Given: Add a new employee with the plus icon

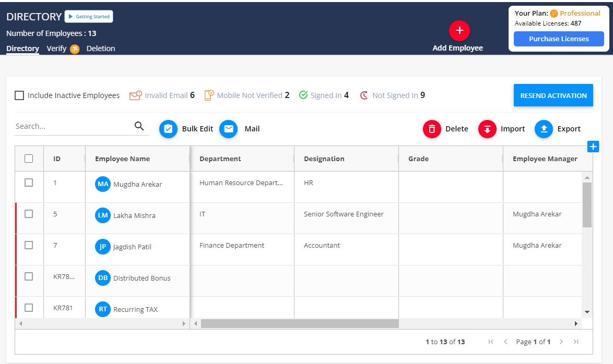Looking at the screenshot, I should (x=459, y=31).
